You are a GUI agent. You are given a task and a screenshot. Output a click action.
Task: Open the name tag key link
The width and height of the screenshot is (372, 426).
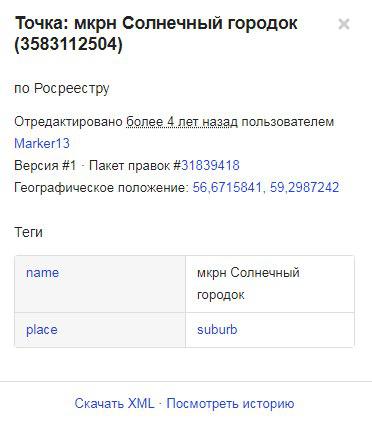(x=43, y=273)
